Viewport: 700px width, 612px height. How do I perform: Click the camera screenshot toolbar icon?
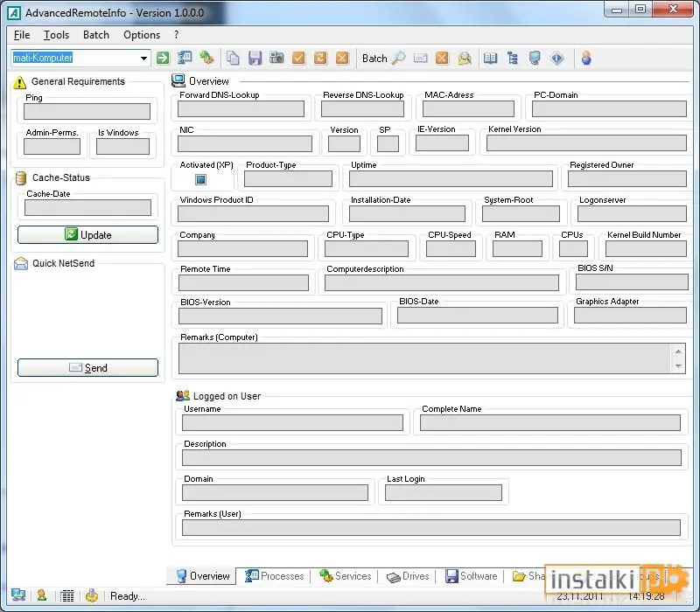pyautogui.click(x=276, y=58)
